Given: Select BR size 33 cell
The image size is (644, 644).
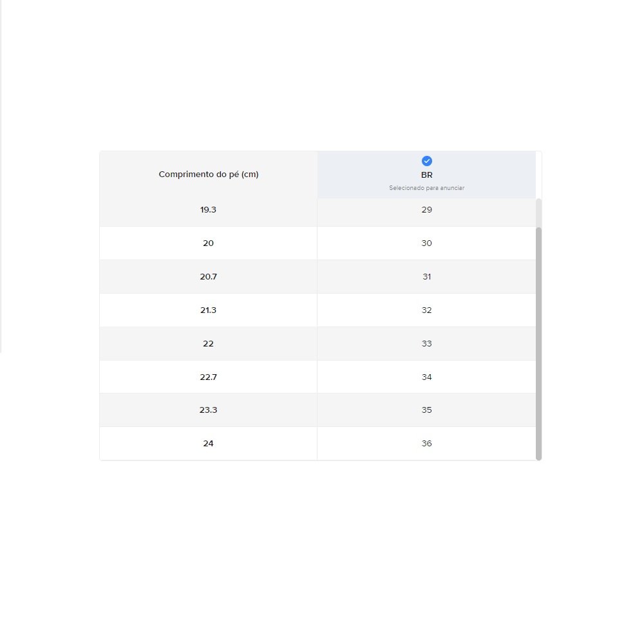Looking at the screenshot, I should (426, 344).
